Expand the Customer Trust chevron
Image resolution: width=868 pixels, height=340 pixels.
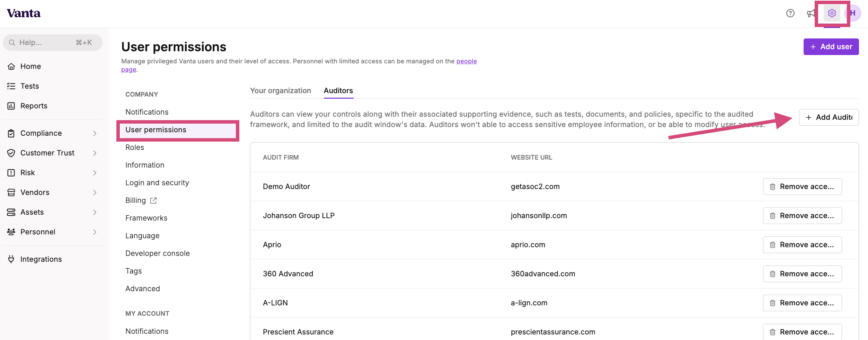[x=95, y=153]
